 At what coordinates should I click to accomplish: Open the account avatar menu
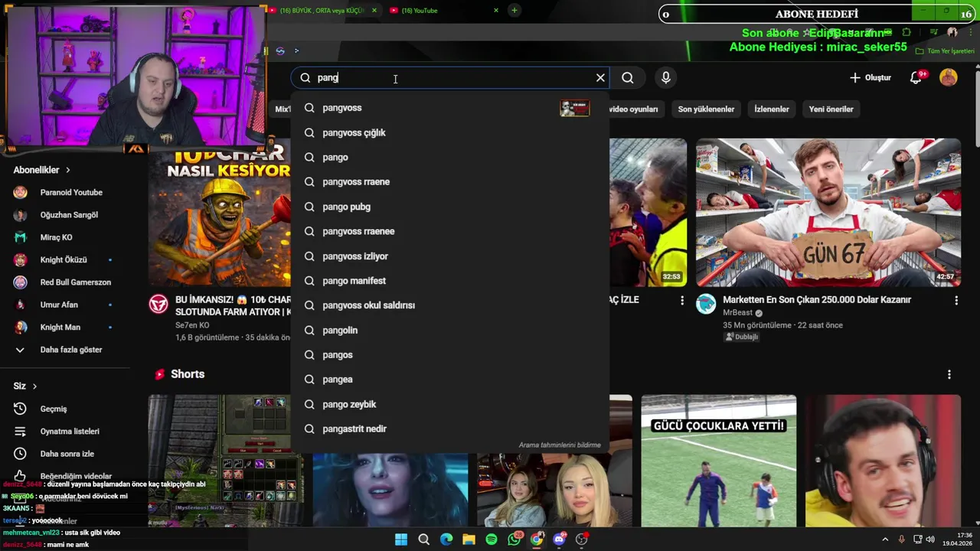point(949,77)
